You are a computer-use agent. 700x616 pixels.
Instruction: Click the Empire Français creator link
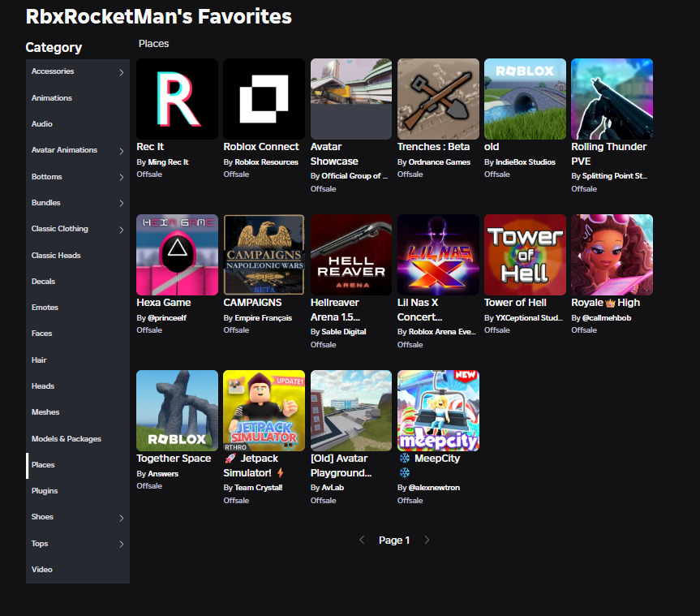click(x=263, y=318)
